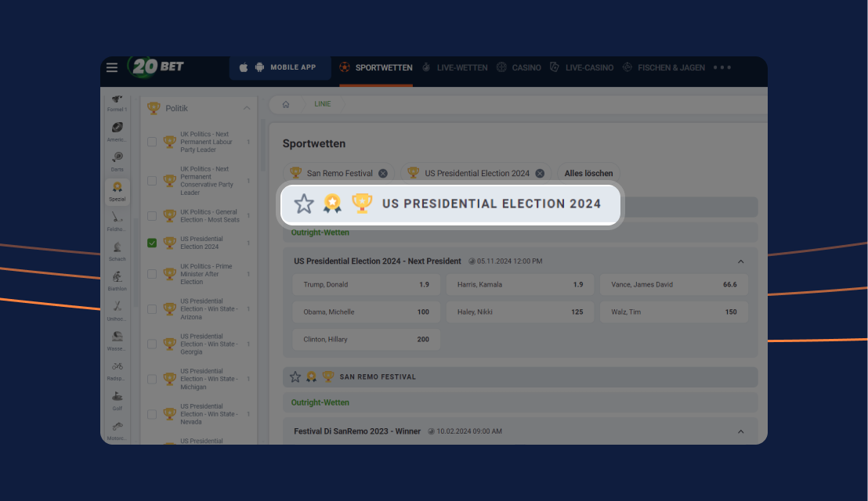Click the medal icon beside US Presidential Election 2024
This screenshot has height=501, width=868.
[332, 204]
